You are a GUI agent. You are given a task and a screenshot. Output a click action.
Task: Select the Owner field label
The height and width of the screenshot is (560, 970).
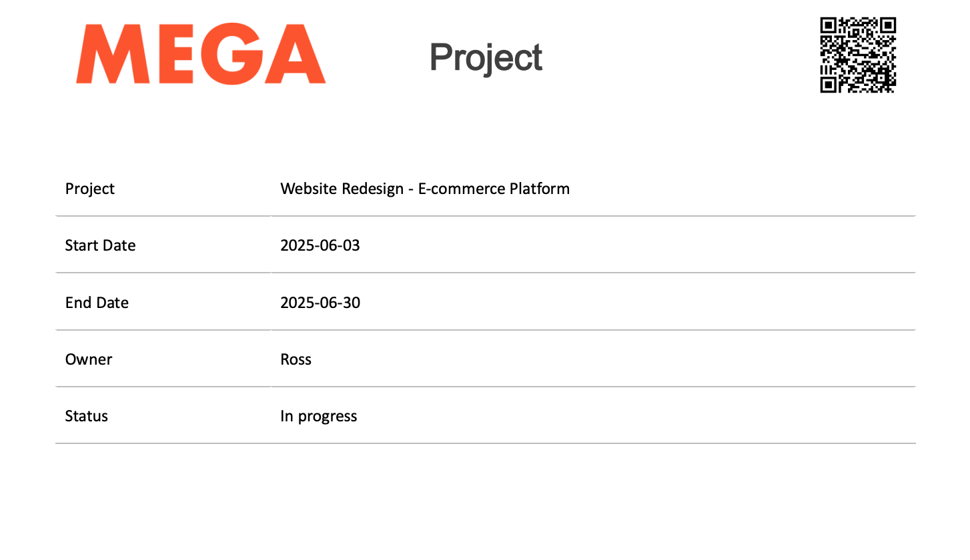click(x=89, y=359)
